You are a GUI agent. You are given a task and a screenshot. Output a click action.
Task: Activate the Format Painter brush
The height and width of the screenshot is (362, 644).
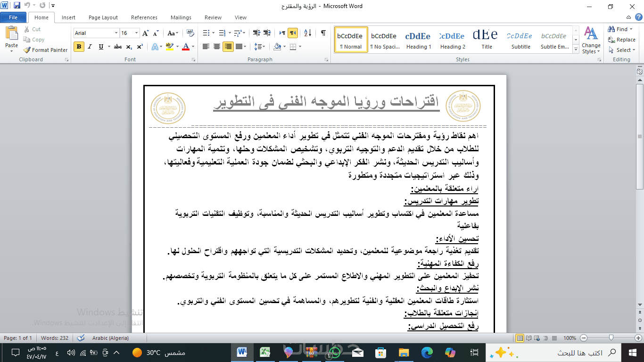[45, 50]
